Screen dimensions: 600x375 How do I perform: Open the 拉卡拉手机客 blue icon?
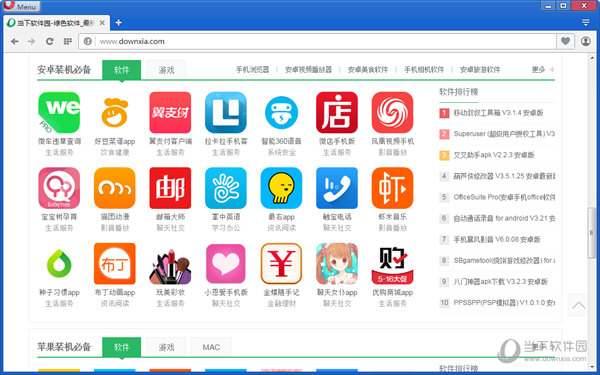pyautogui.click(x=226, y=112)
